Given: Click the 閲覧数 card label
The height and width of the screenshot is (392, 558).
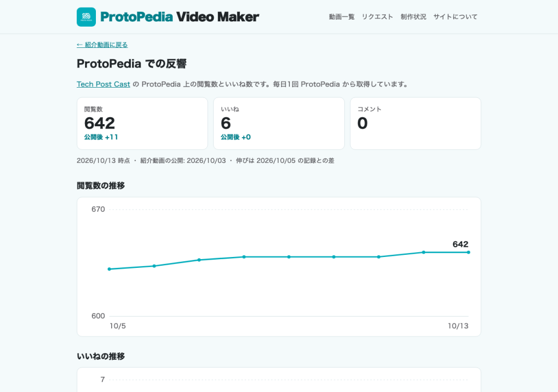Looking at the screenshot, I should pyautogui.click(x=93, y=109).
